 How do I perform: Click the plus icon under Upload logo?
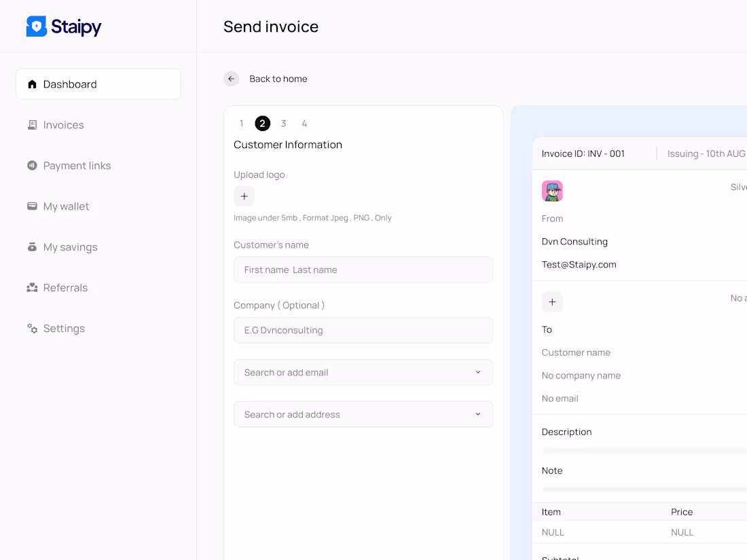(244, 195)
